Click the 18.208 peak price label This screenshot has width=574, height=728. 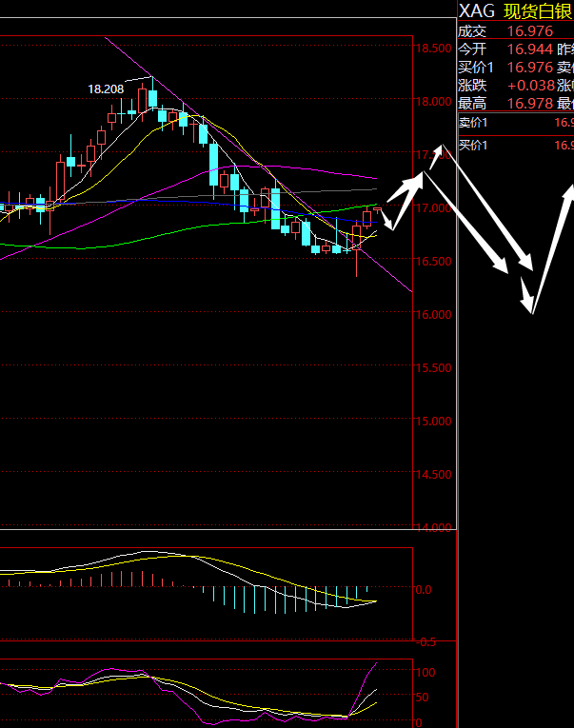[106, 89]
